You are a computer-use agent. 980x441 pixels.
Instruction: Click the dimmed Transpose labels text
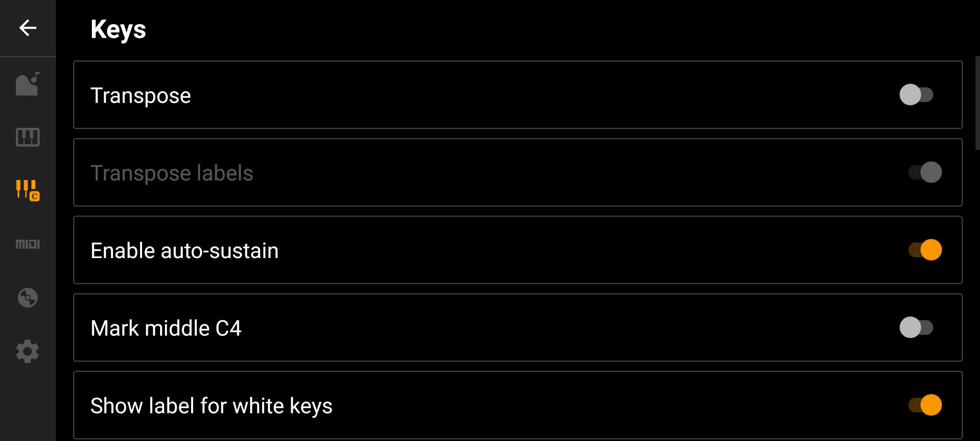[172, 173]
